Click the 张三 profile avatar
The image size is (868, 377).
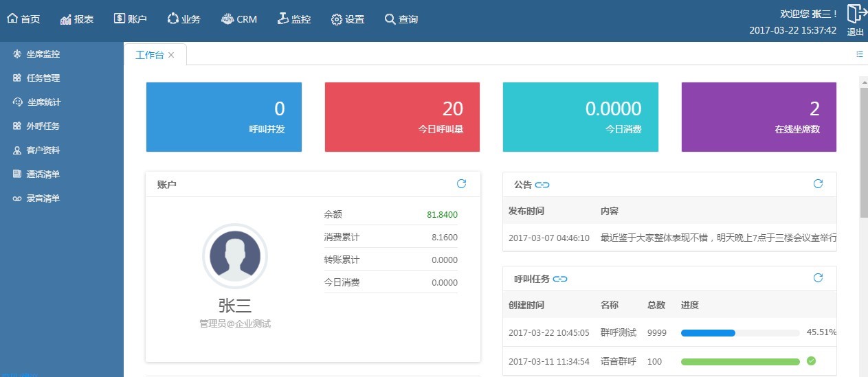click(x=235, y=255)
